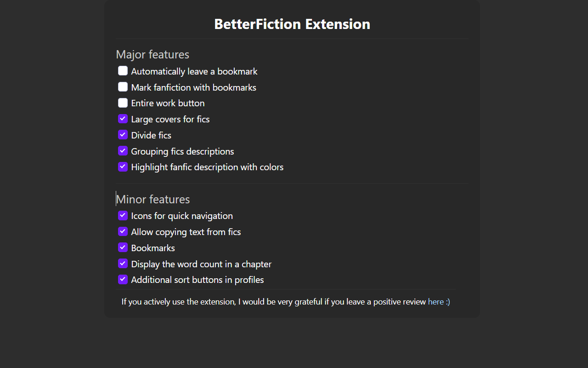The image size is (588, 368).
Task: Select the "Divide fics" label text
Action: tap(151, 135)
